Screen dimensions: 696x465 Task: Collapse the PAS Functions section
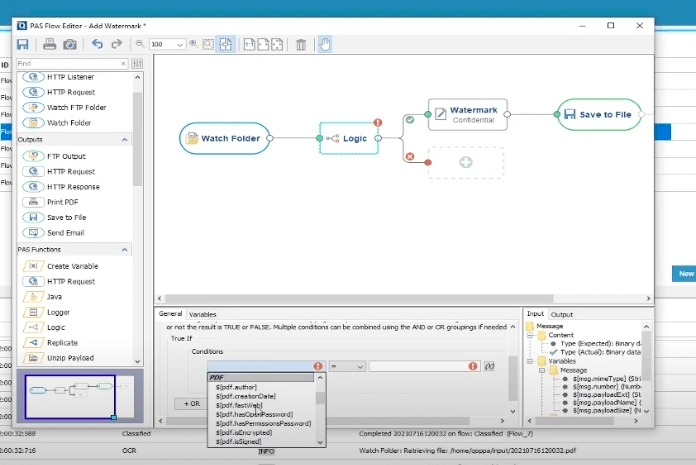[x=124, y=250]
